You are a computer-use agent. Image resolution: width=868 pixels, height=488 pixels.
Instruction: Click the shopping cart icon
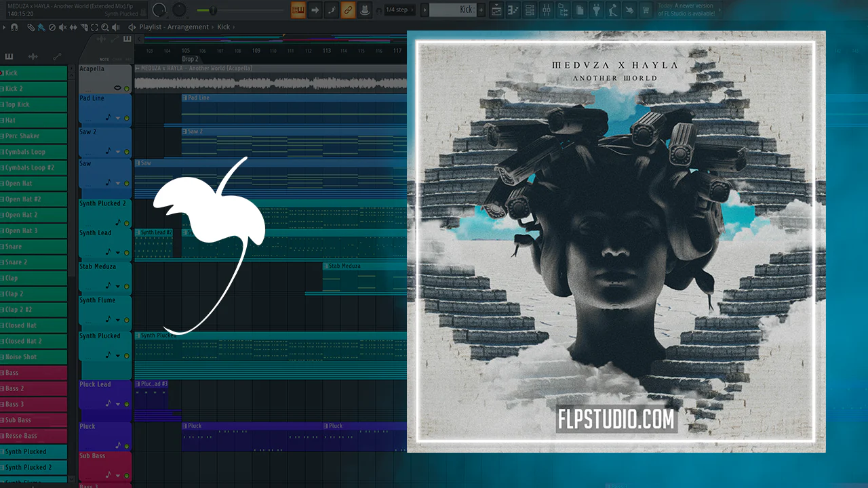(x=646, y=9)
